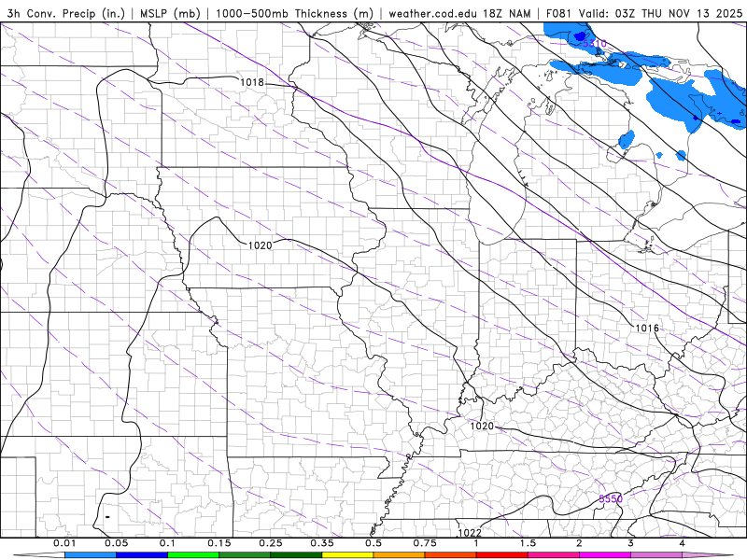Select the orange-red 0.75–1 color swatch

(x=451, y=555)
